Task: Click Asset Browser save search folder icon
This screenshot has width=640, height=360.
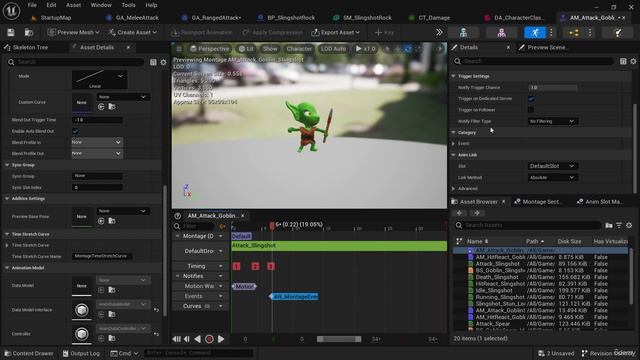Action: pyautogui.click(x=609, y=225)
